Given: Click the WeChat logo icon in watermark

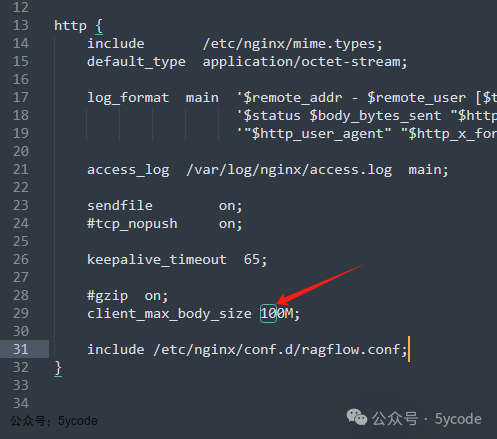Looking at the screenshot, I should tap(357, 417).
